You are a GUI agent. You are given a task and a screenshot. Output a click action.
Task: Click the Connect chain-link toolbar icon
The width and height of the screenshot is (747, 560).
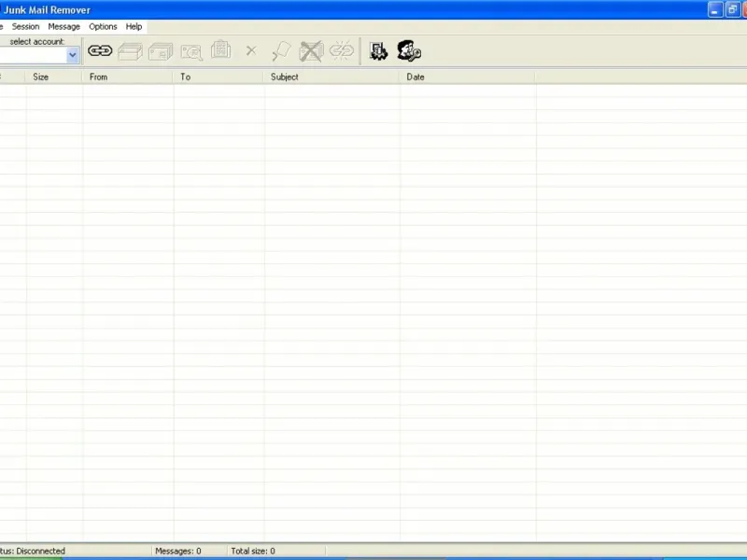click(x=100, y=50)
